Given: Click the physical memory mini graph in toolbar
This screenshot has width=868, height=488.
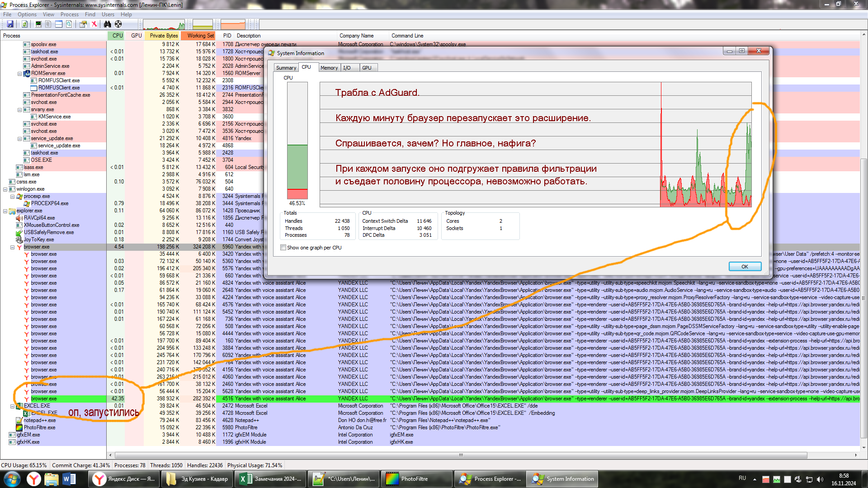Looking at the screenshot, I should pos(233,24).
